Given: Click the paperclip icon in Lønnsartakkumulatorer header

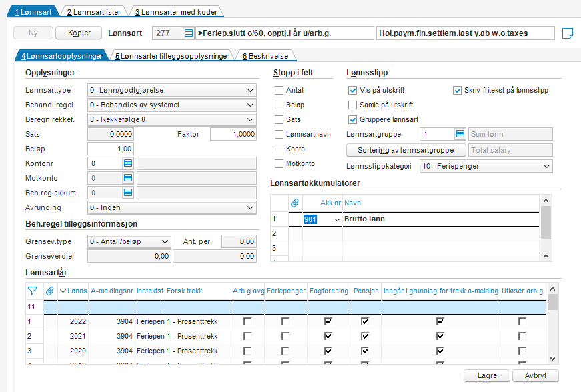Looking at the screenshot, I should [295, 203].
